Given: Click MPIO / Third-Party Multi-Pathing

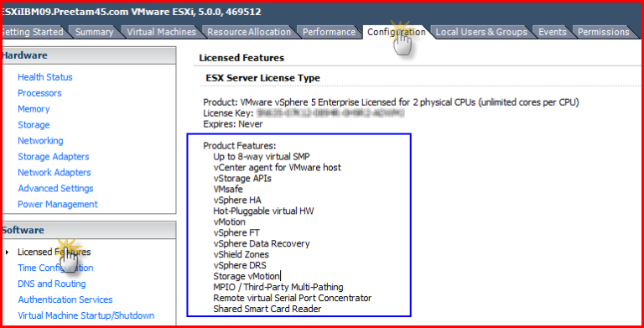Looking at the screenshot, I should point(278,287).
